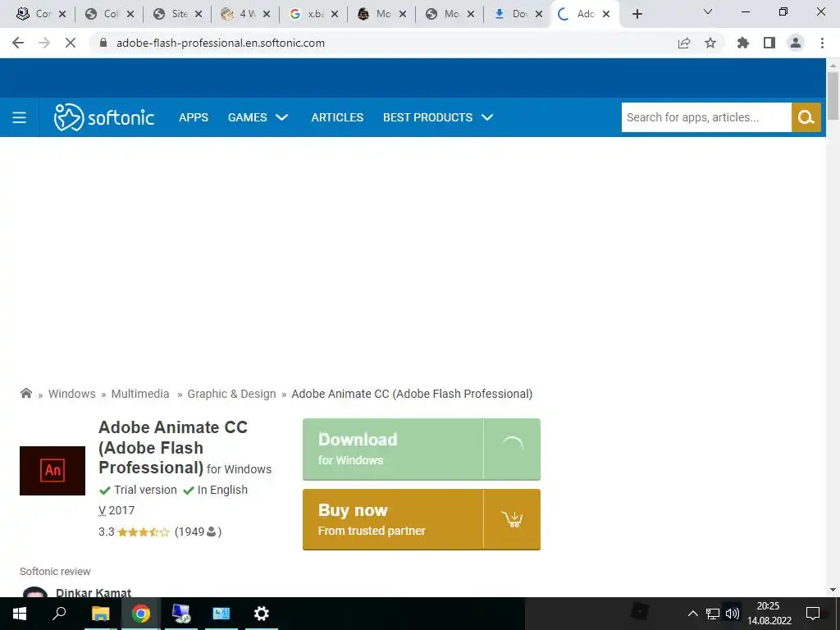
Task: Click the cart icon on Buy now
Action: coord(512,518)
